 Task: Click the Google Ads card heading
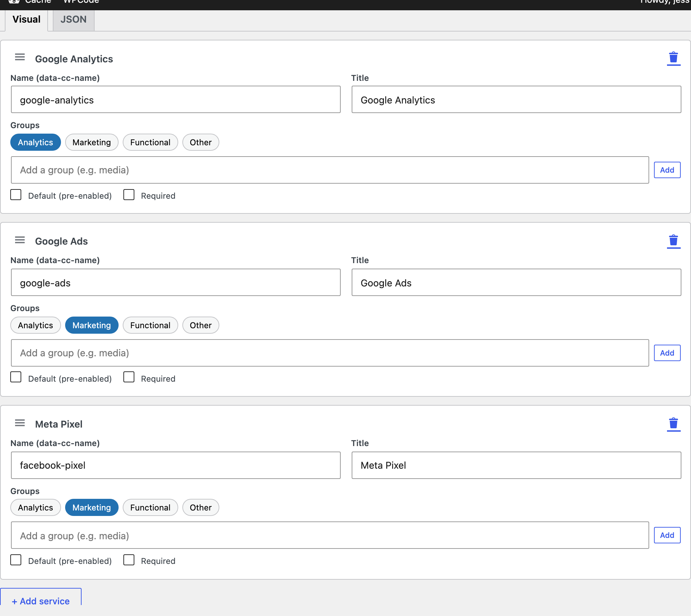click(61, 241)
